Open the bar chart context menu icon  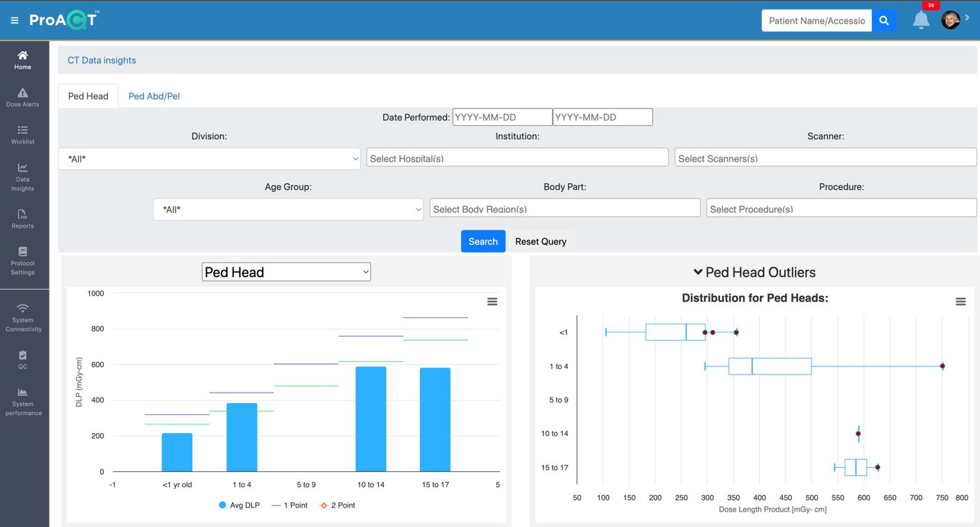pyautogui.click(x=492, y=301)
